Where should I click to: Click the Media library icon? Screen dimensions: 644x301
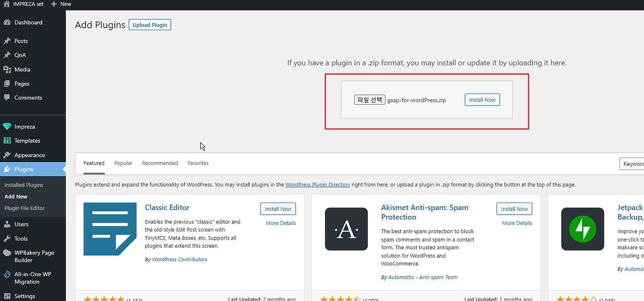[7, 69]
